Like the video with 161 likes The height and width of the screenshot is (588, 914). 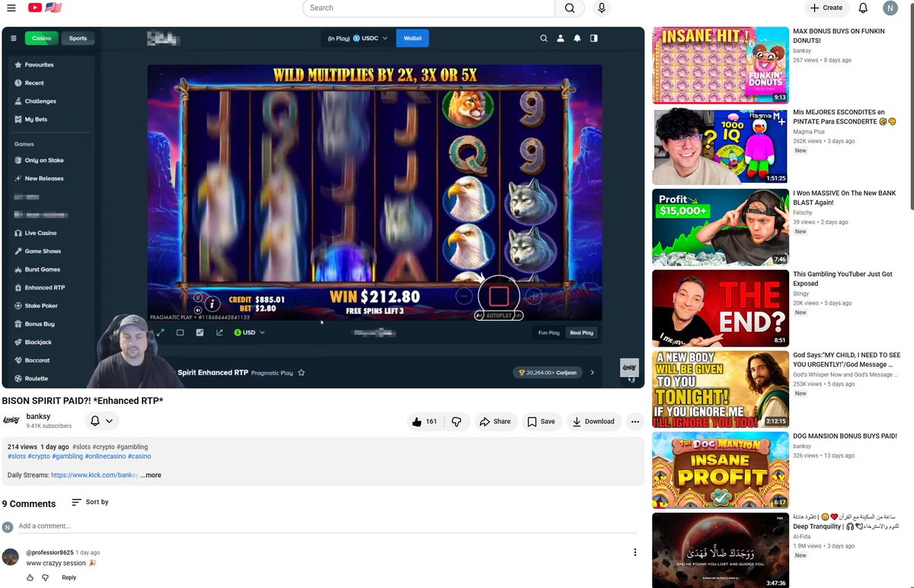click(425, 421)
